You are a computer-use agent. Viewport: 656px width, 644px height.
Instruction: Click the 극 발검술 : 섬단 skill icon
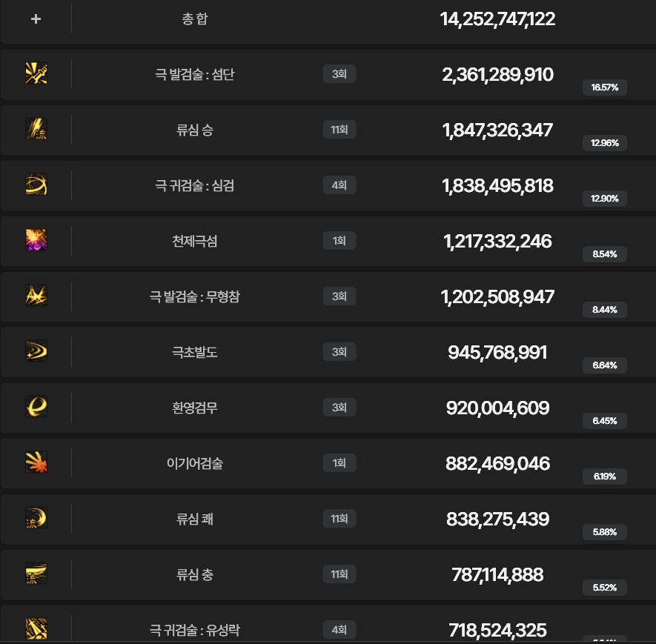point(36,73)
